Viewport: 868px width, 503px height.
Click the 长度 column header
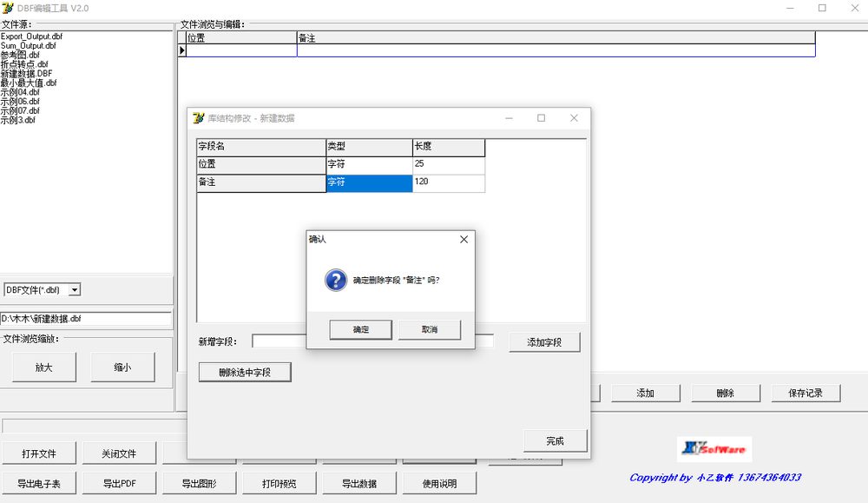pyautogui.click(x=449, y=148)
